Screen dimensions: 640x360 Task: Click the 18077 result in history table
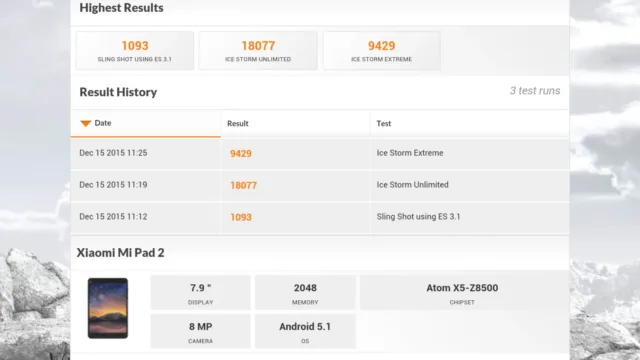243,185
